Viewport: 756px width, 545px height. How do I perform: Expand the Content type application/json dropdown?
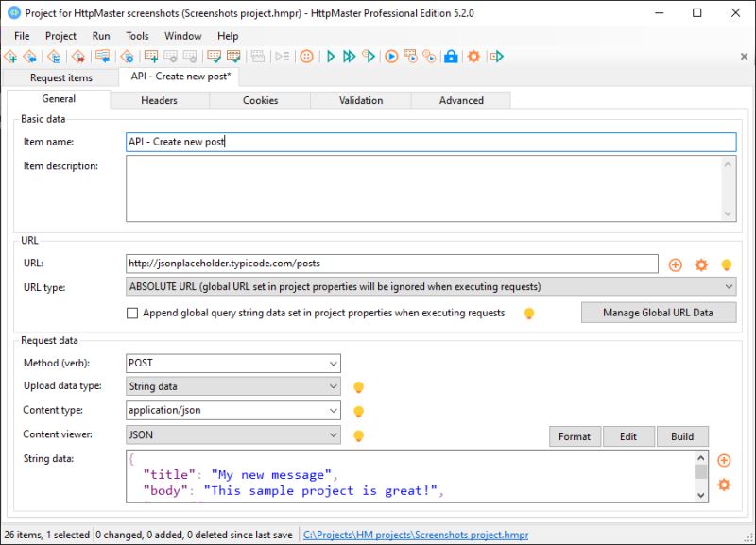coord(334,411)
